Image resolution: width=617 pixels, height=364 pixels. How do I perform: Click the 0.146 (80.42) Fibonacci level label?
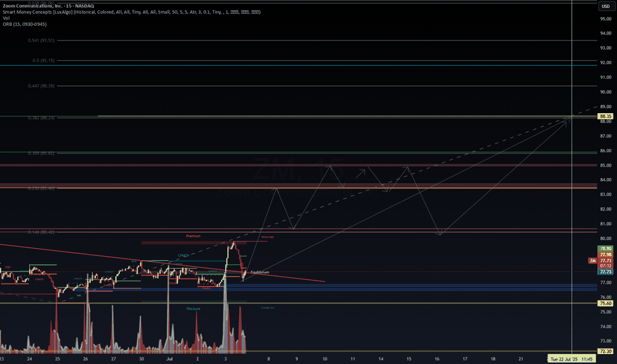(41, 232)
